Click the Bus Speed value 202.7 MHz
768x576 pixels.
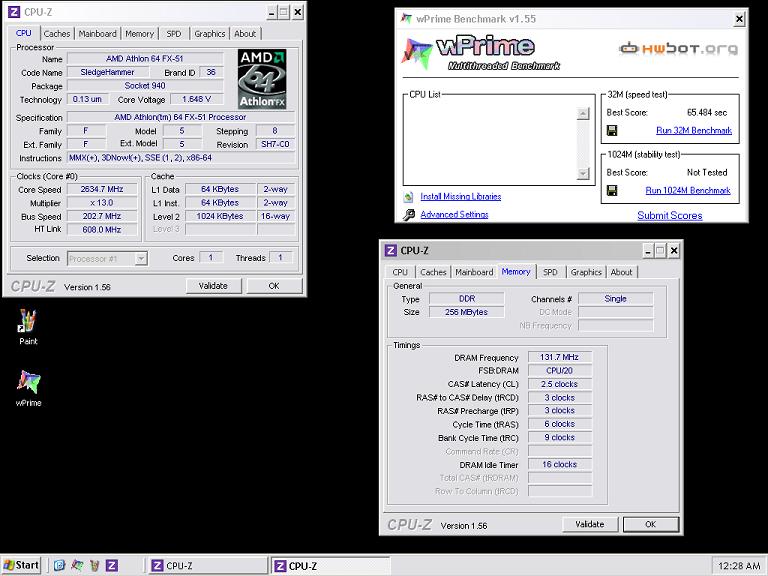coord(102,216)
